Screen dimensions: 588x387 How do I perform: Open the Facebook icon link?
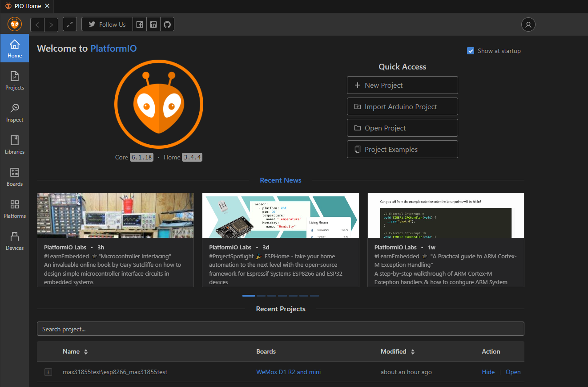[x=140, y=24]
